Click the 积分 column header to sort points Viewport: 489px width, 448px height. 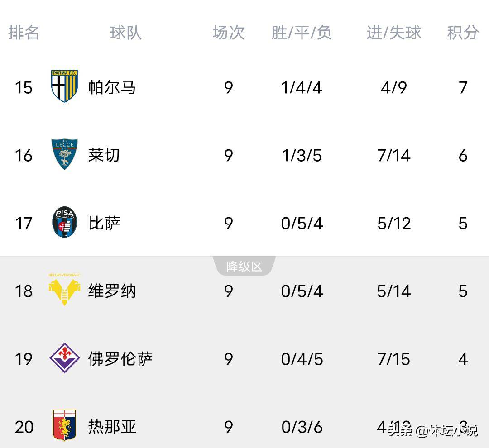(x=462, y=33)
